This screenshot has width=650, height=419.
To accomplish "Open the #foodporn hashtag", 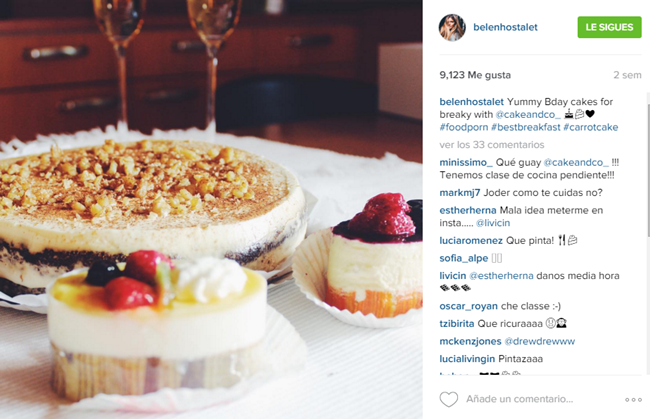I will point(463,127).
